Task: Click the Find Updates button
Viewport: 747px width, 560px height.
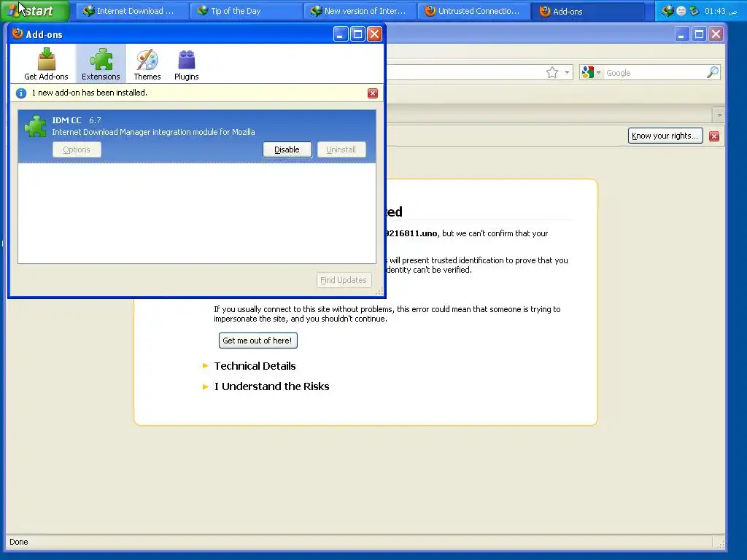Action: click(344, 280)
